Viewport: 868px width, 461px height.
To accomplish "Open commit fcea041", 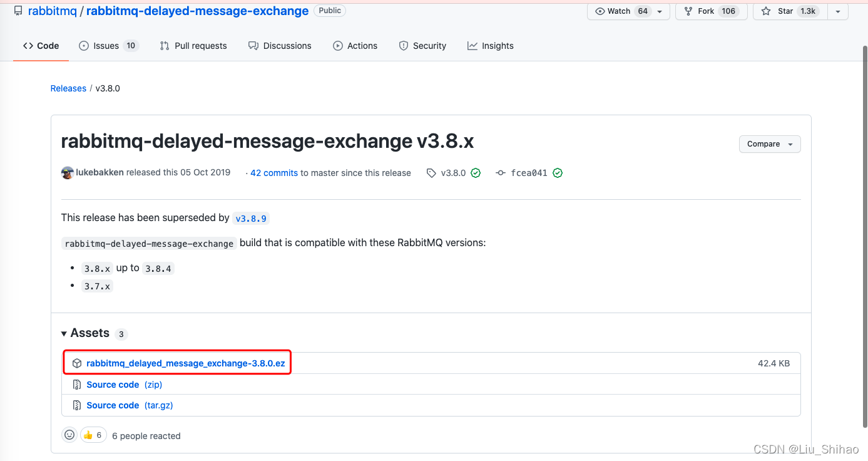I will pos(529,173).
